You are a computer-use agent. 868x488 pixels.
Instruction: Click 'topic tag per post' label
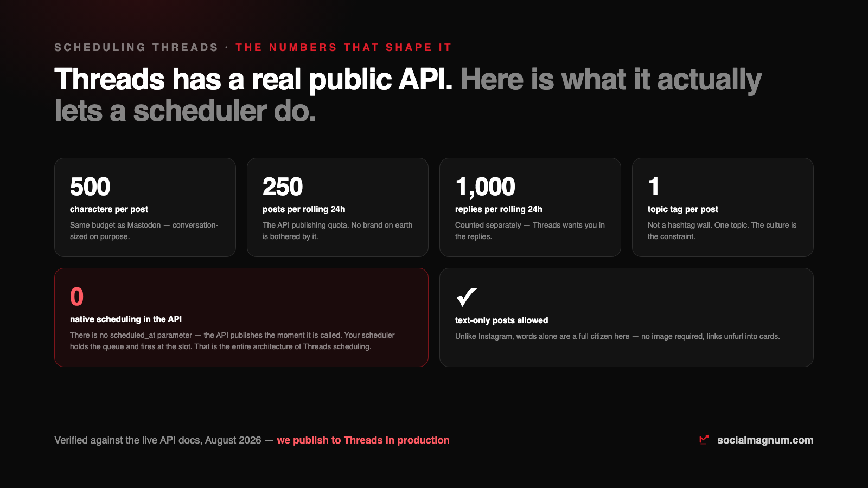click(683, 209)
